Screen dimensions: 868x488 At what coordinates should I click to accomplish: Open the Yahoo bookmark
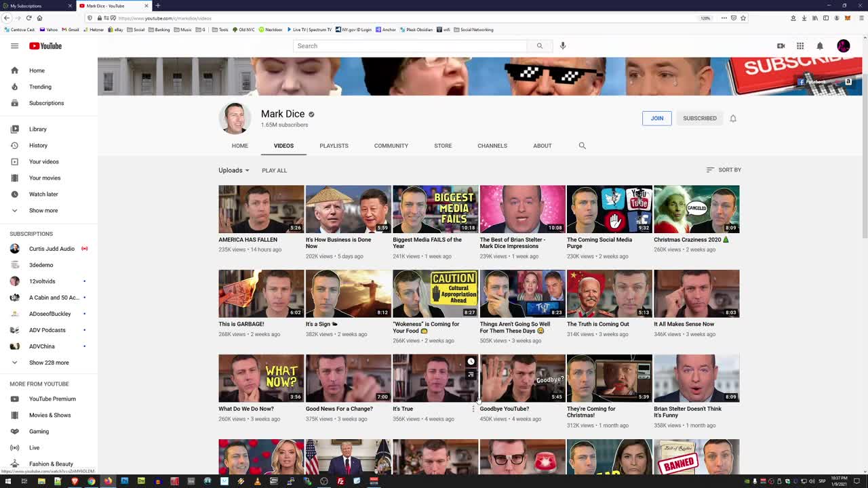(x=49, y=30)
